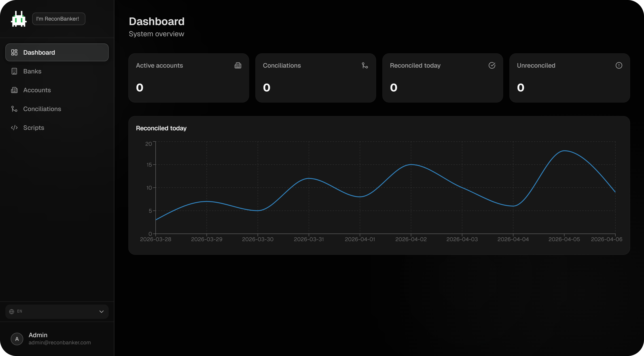Click the alert icon on Unreconciled card
This screenshot has height=356, width=644.
click(619, 65)
